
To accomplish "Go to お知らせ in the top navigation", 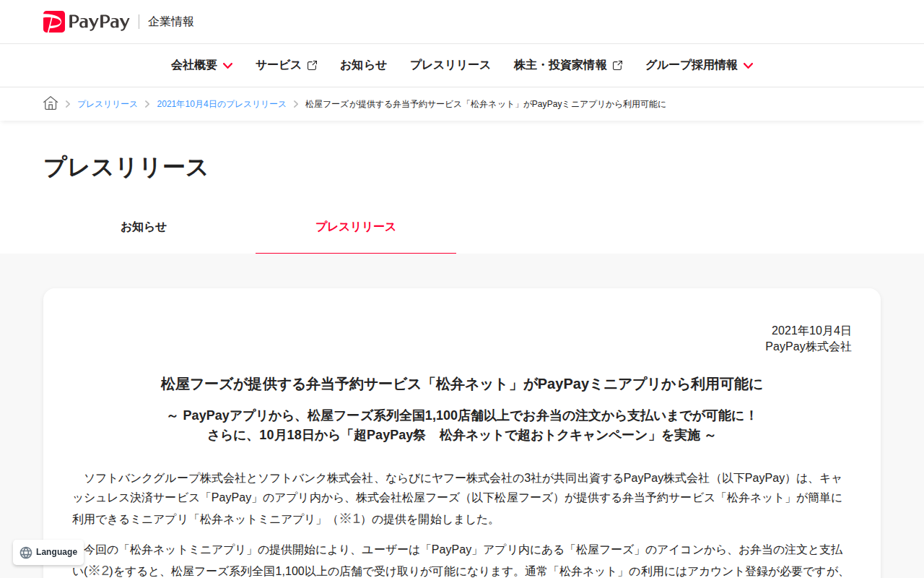I will [x=363, y=65].
